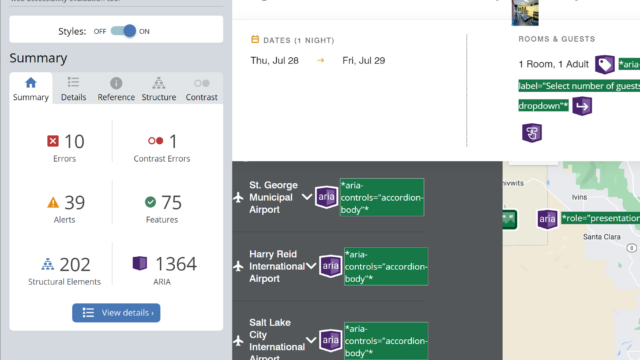Click the 202 Structural Elements count
This screenshot has height=360, width=640.
tap(75, 264)
